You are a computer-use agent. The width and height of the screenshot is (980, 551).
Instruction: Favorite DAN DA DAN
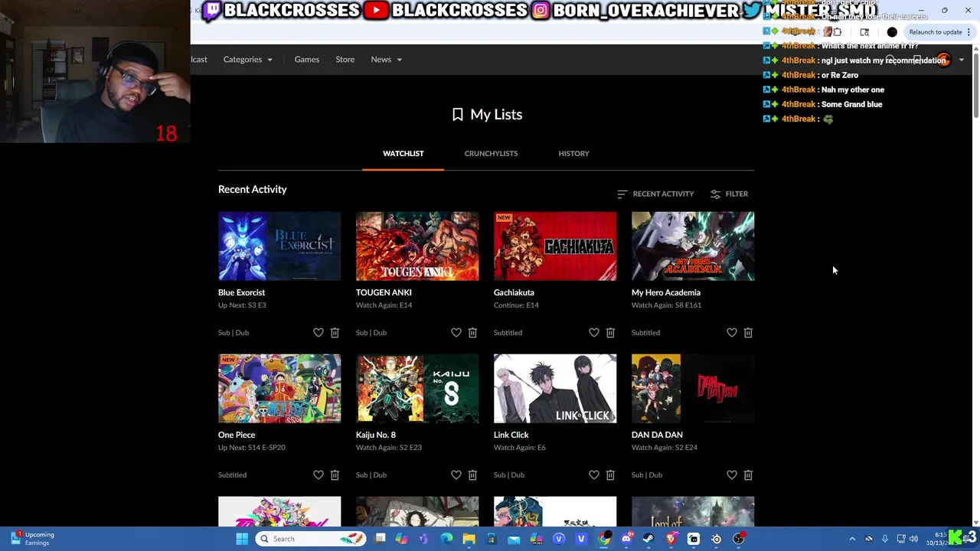pyautogui.click(x=732, y=474)
